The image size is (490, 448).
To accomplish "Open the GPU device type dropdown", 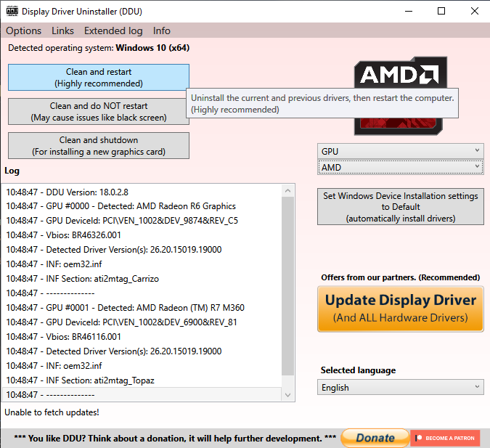I will tap(400, 151).
